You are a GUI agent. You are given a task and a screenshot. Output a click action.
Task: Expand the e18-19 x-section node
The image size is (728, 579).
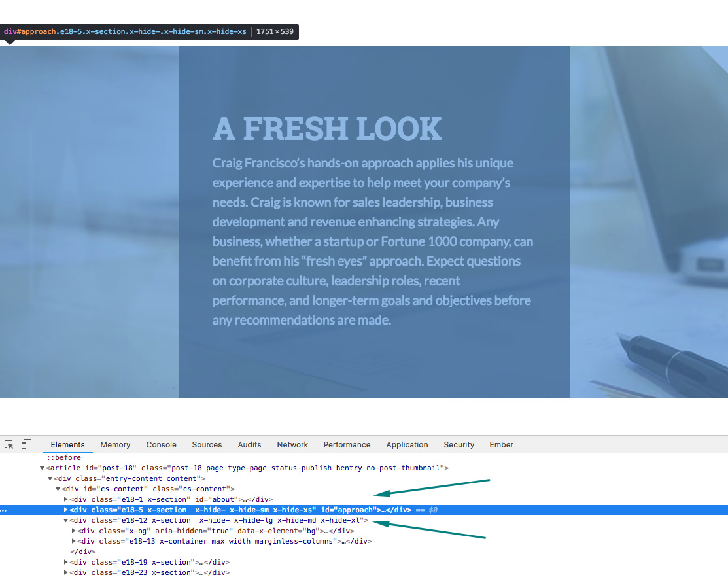[65, 562]
